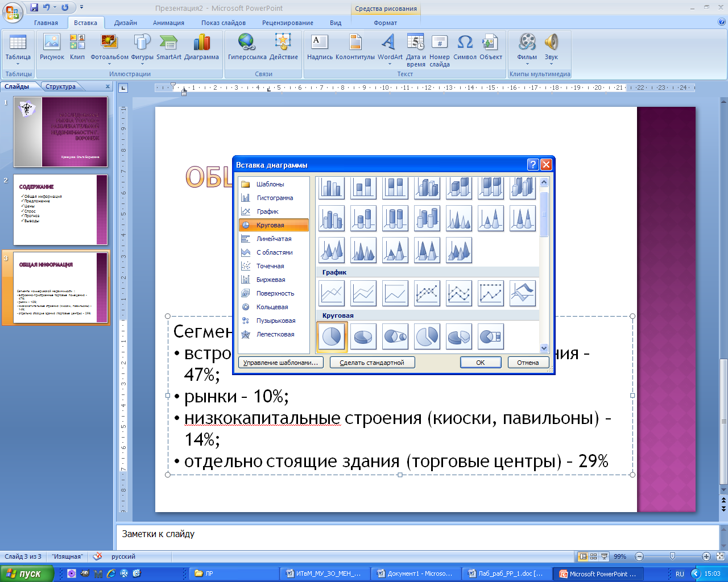Image resolution: width=728 pixels, height=582 pixels.
Task: Choose Биржевая chart category
Action: point(274,280)
